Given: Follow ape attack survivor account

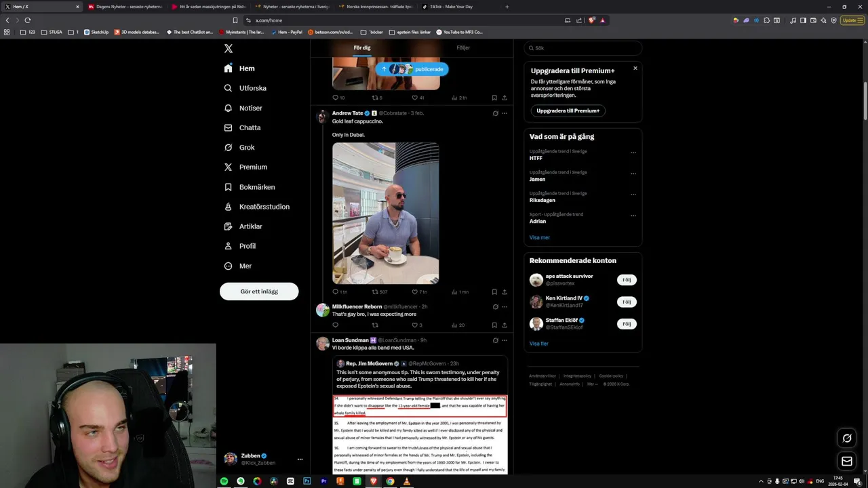Looking at the screenshot, I should point(627,280).
